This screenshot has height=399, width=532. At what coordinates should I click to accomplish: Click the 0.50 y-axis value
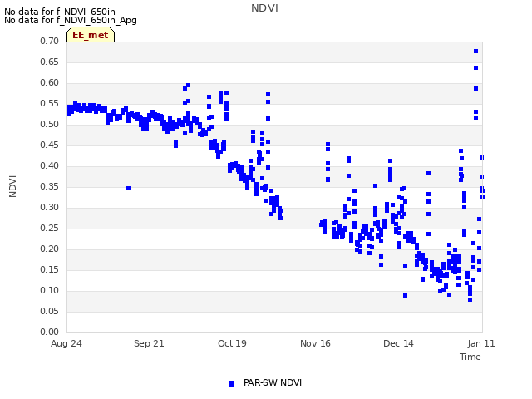50,124
